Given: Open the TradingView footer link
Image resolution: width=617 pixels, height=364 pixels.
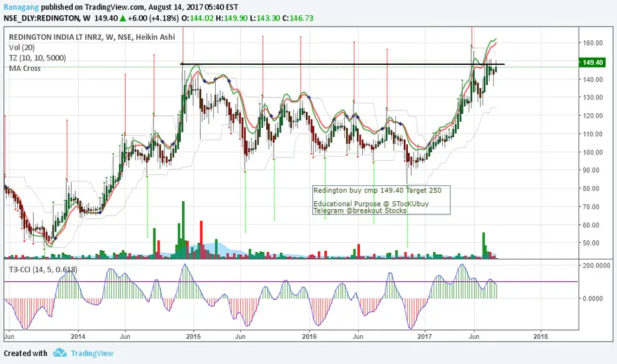Looking at the screenshot, I should click(x=92, y=353).
